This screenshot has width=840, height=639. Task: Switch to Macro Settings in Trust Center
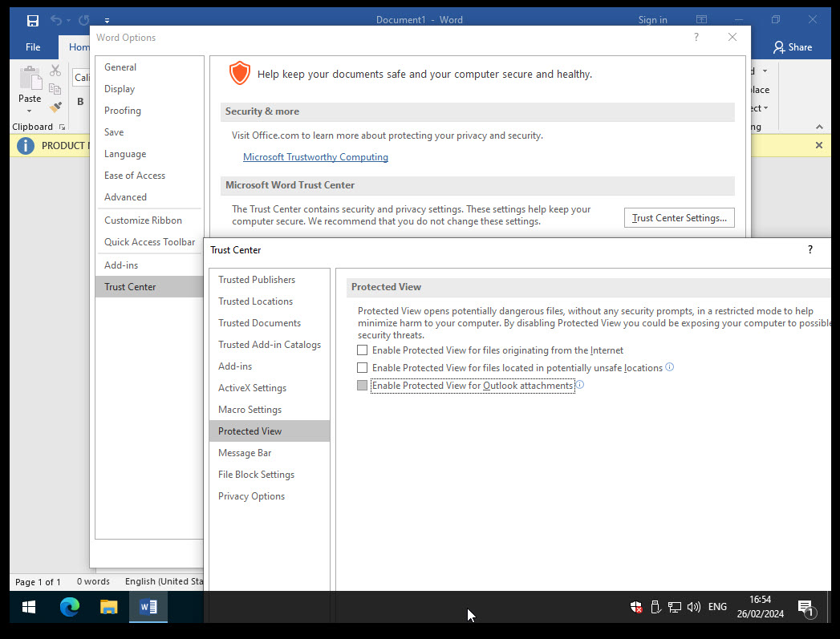point(250,409)
